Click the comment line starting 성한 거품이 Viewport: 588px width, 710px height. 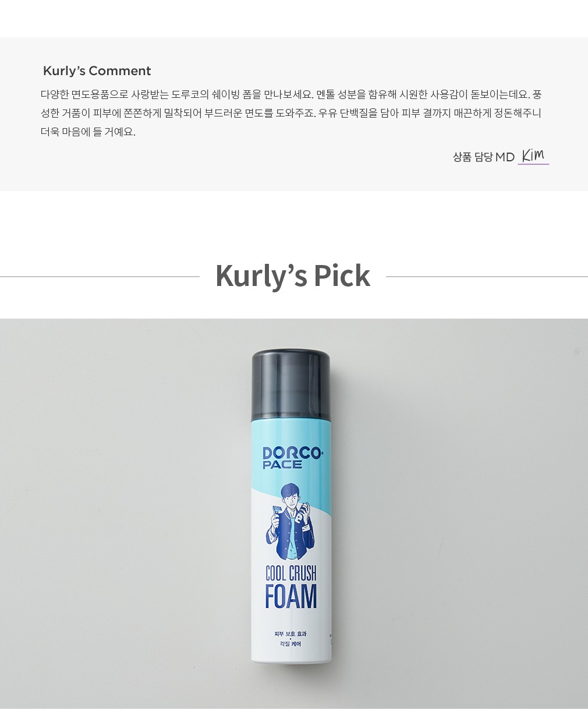291,113
